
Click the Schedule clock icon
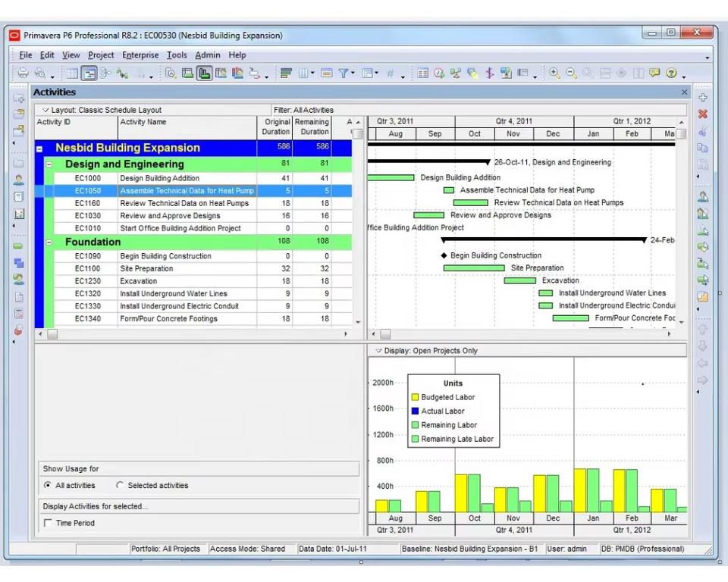click(439, 73)
